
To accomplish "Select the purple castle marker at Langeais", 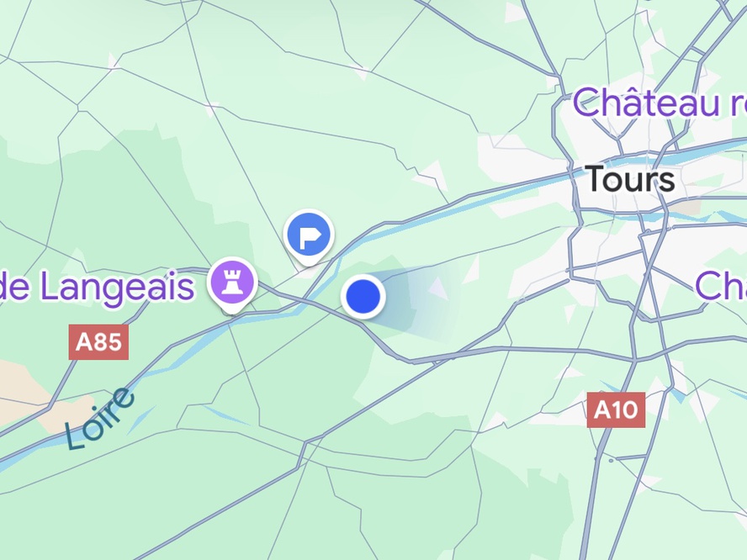I will coord(232,283).
